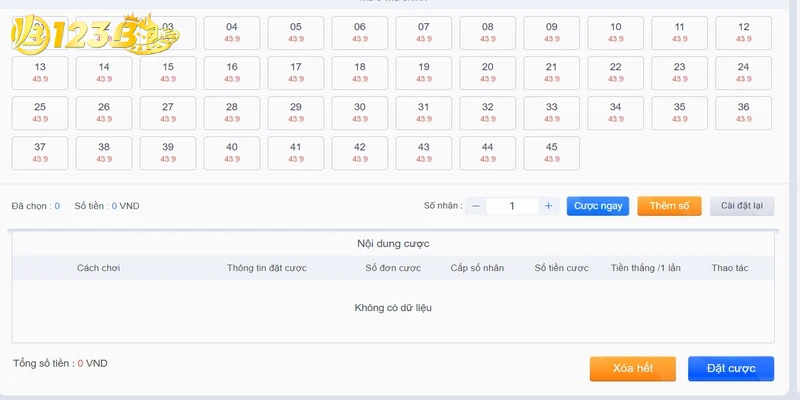The image size is (800, 400).
Task: Tap number 37 in the grid
Action: (40, 153)
